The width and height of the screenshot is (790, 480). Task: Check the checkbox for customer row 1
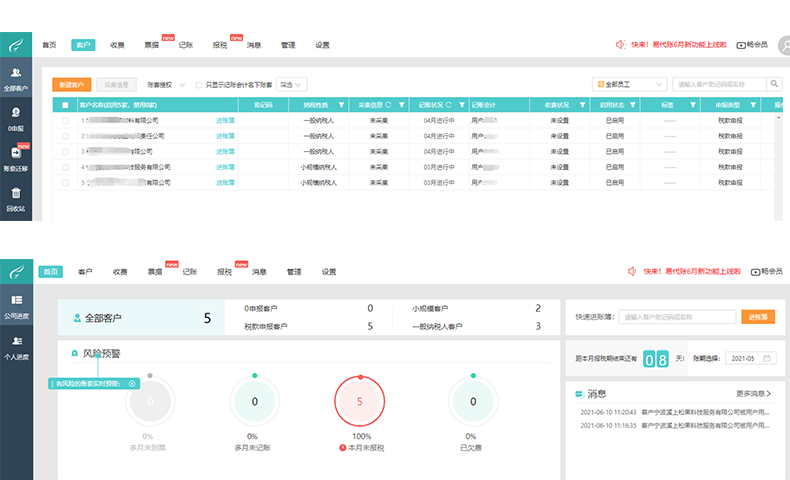click(x=66, y=120)
